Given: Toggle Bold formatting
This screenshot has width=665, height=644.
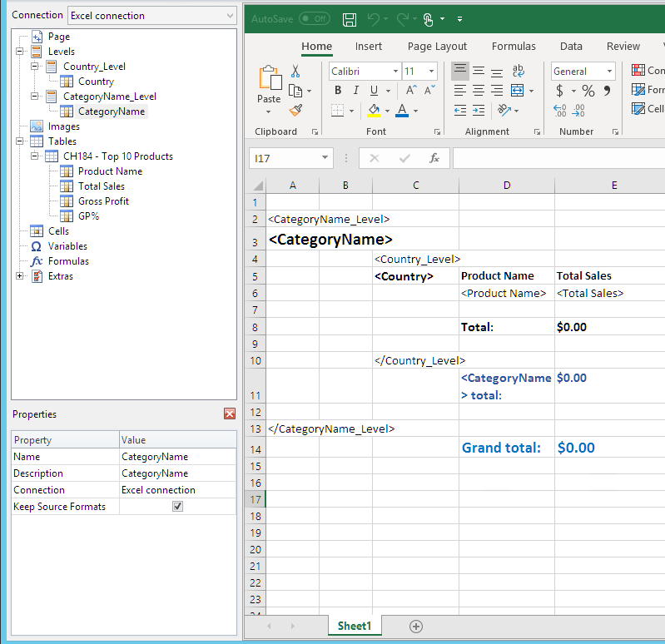Looking at the screenshot, I should tap(337, 91).
